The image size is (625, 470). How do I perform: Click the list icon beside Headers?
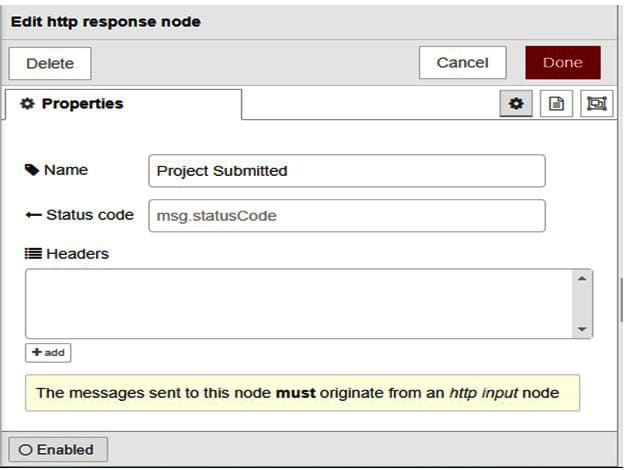33,254
